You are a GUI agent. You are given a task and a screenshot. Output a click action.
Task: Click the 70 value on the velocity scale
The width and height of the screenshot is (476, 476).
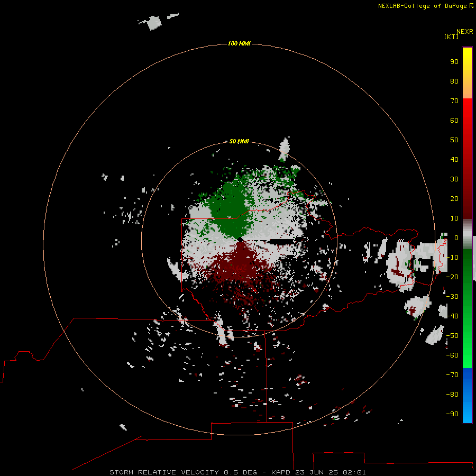pyautogui.click(x=454, y=101)
